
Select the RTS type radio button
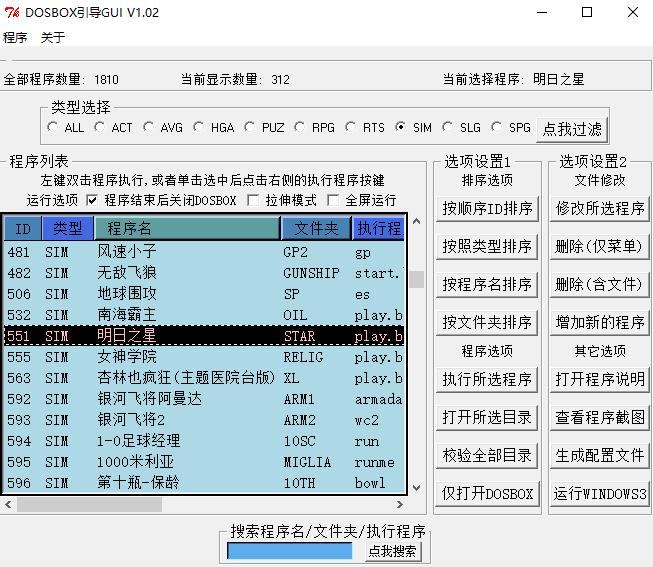(351, 127)
